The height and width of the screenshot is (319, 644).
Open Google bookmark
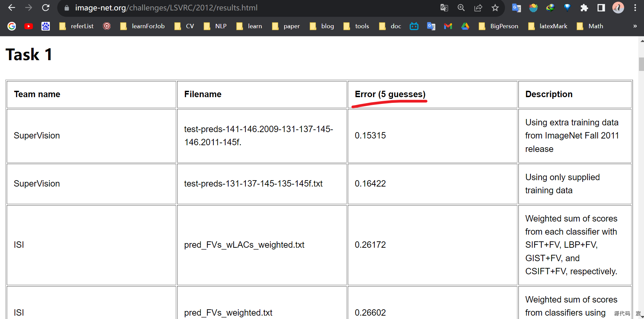12,26
